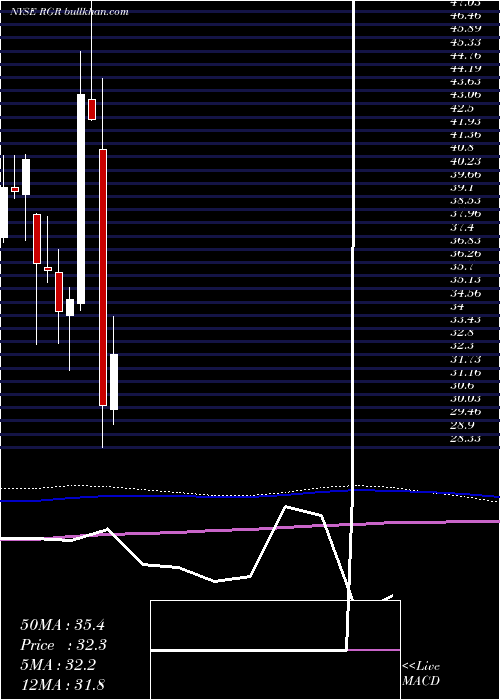
Task: Click the 43.63 price axis label
Action: tap(467, 82)
